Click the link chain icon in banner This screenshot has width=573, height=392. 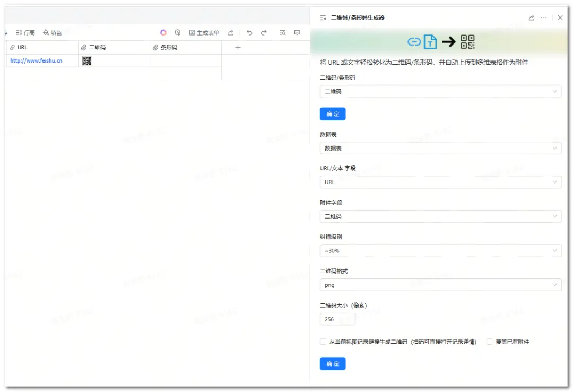[x=414, y=42]
